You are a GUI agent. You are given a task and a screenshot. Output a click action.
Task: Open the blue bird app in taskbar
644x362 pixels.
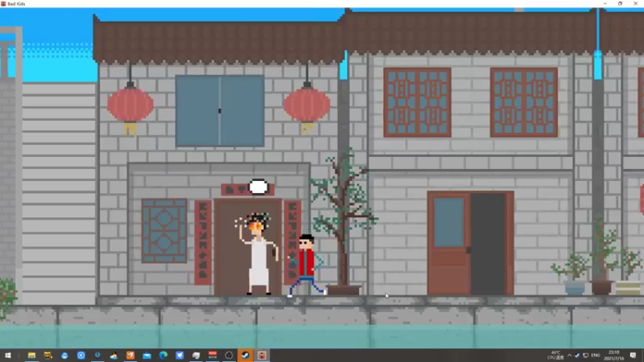click(x=180, y=356)
